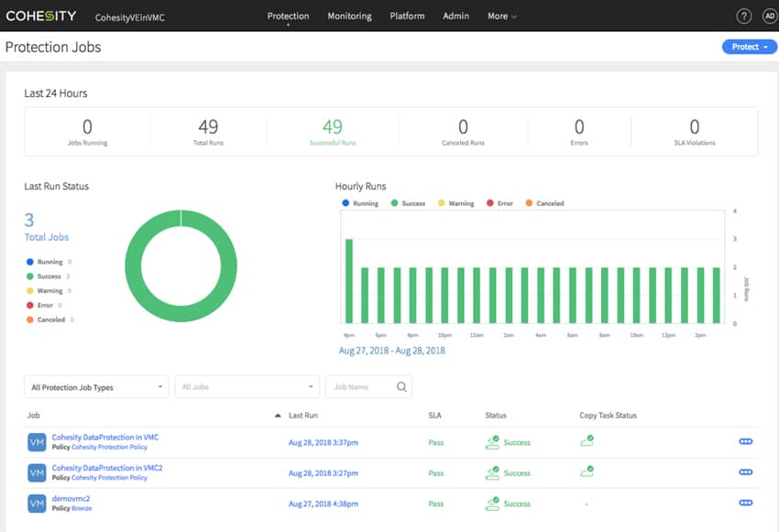Click copy task icon for DataProtection in VMC2
779x532 pixels.
pos(587,471)
